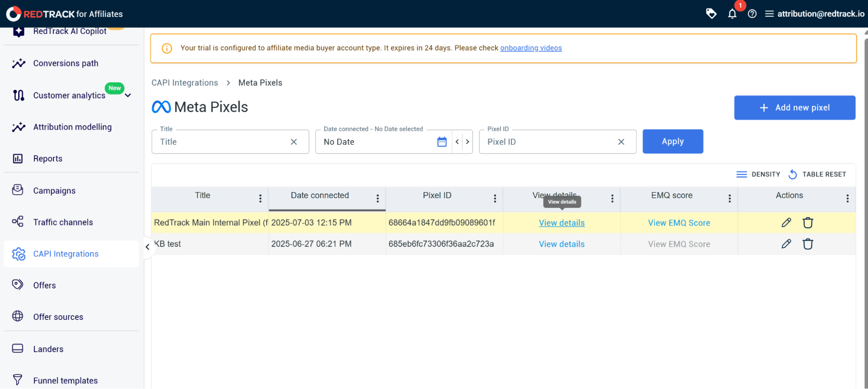This screenshot has height=389, width=868.
Task: Open Actions column options menu
Action: (x=847, y=199)
